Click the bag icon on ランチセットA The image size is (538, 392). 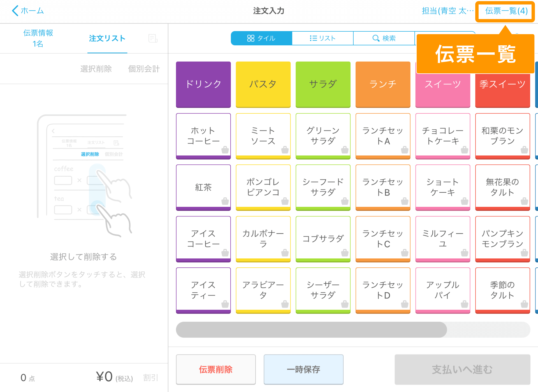[405, 150]
